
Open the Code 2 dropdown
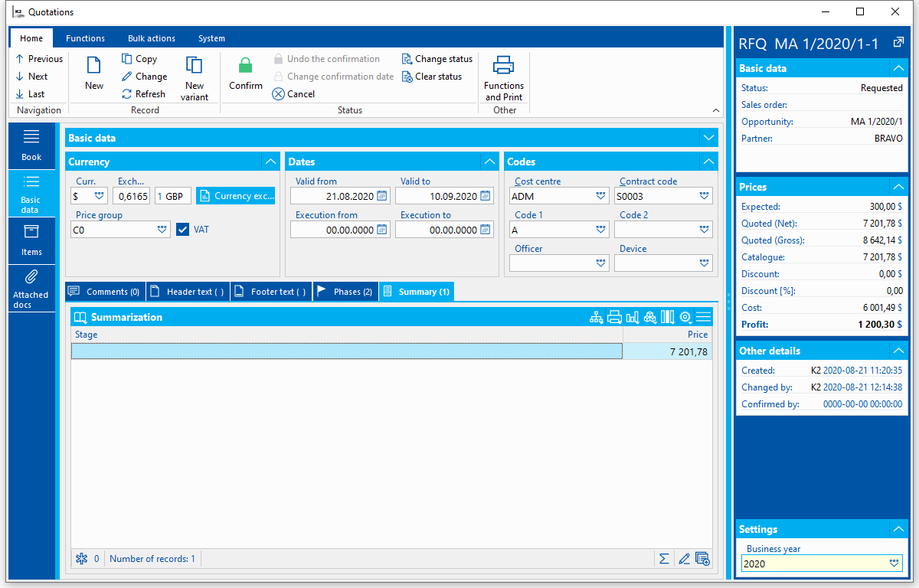(704, 229)
